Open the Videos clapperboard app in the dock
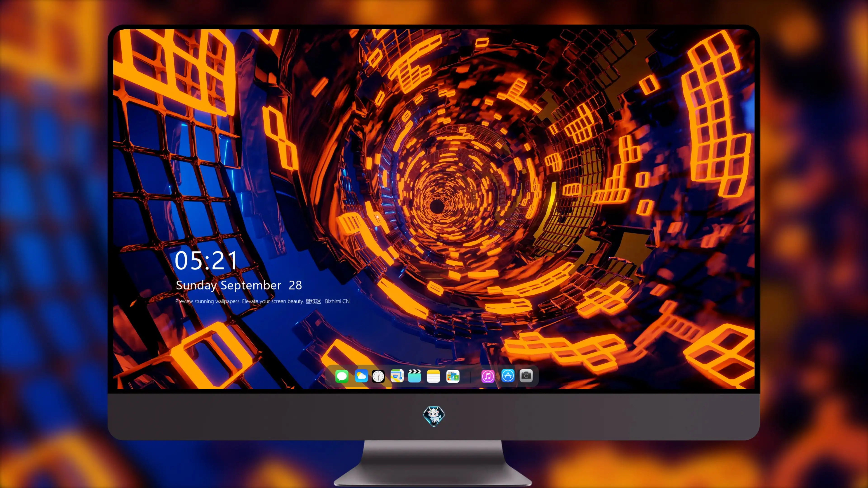The height and width of the screenshot is (488, 868). click(415, 376)
